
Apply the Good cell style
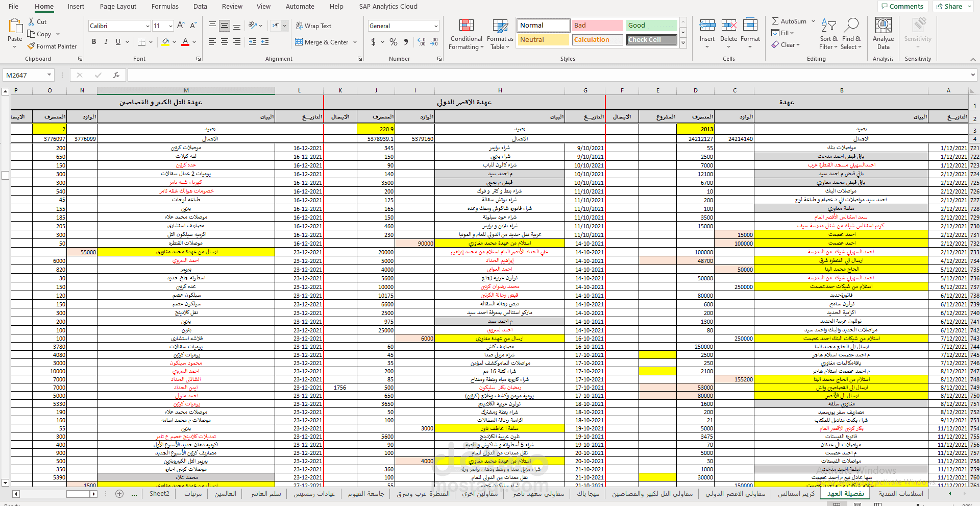(x=652, y=26)
